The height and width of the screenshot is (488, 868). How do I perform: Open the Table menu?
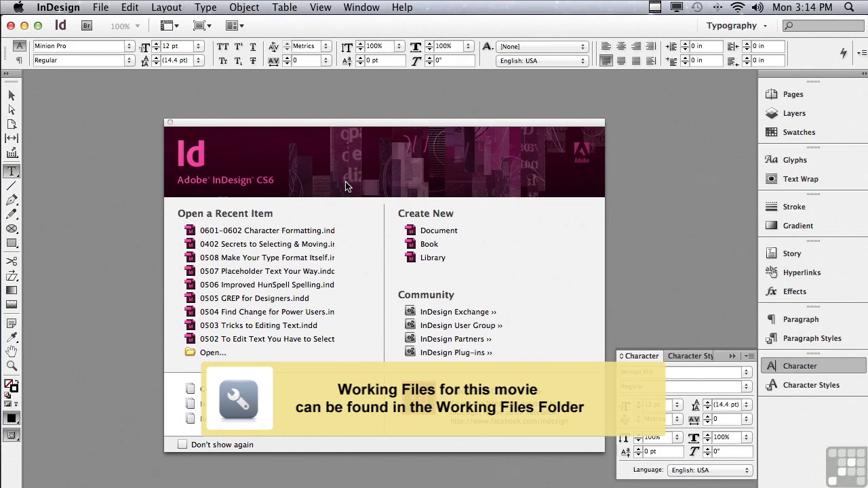coord(284,7)
